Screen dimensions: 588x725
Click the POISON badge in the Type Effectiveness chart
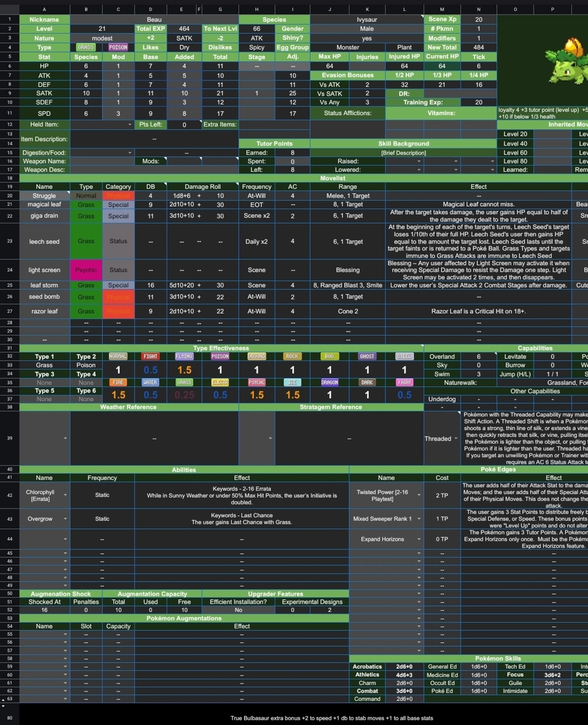click(220, 356)
